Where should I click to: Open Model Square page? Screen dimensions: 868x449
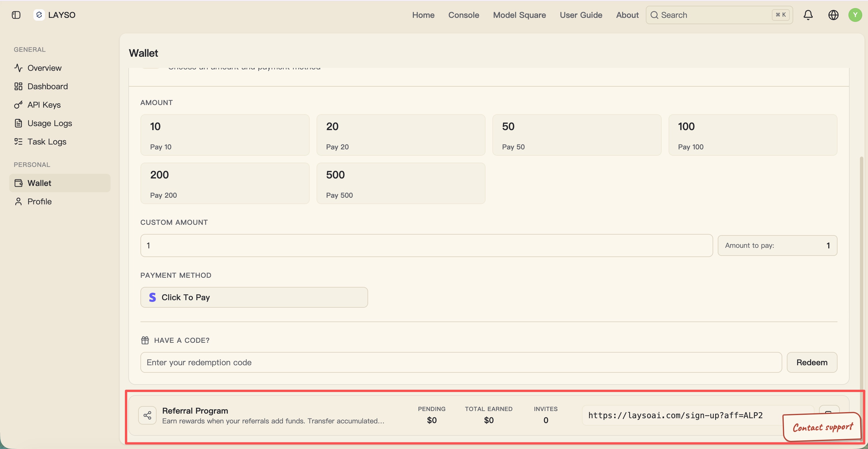tap(519, 15)
